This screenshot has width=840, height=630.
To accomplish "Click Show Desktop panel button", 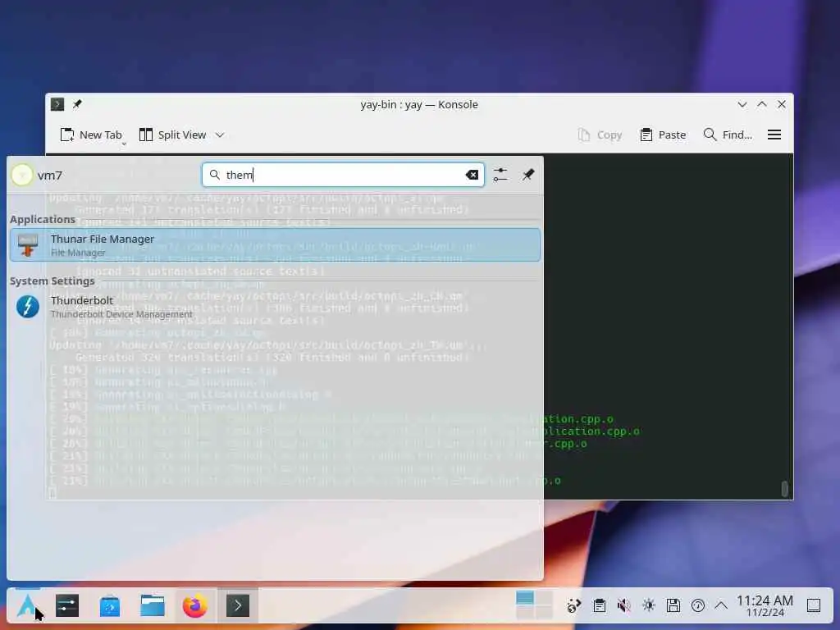I will pyautogui.click(x=814, y=606).
